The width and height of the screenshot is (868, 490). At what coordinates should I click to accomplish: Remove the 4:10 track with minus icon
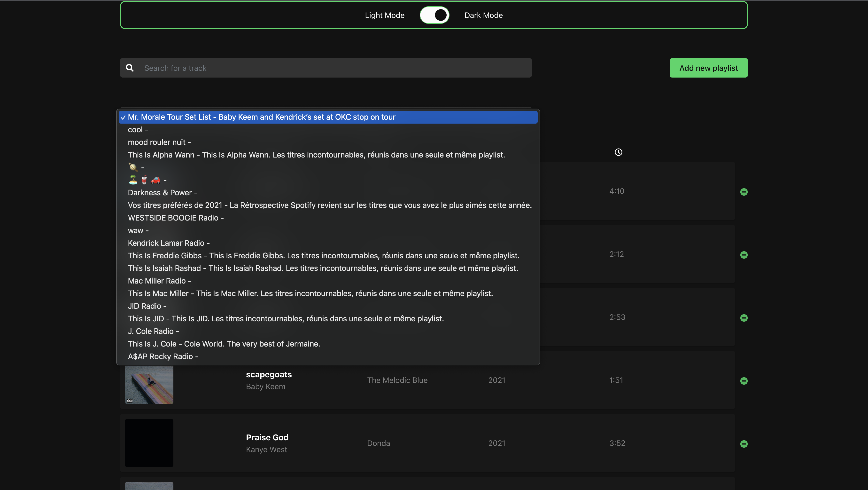(744, 192)
